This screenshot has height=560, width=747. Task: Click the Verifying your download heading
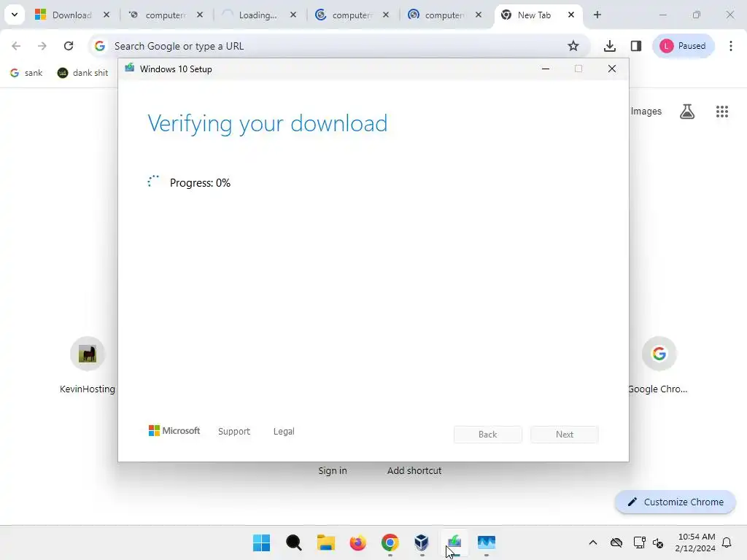pos(267,123)
